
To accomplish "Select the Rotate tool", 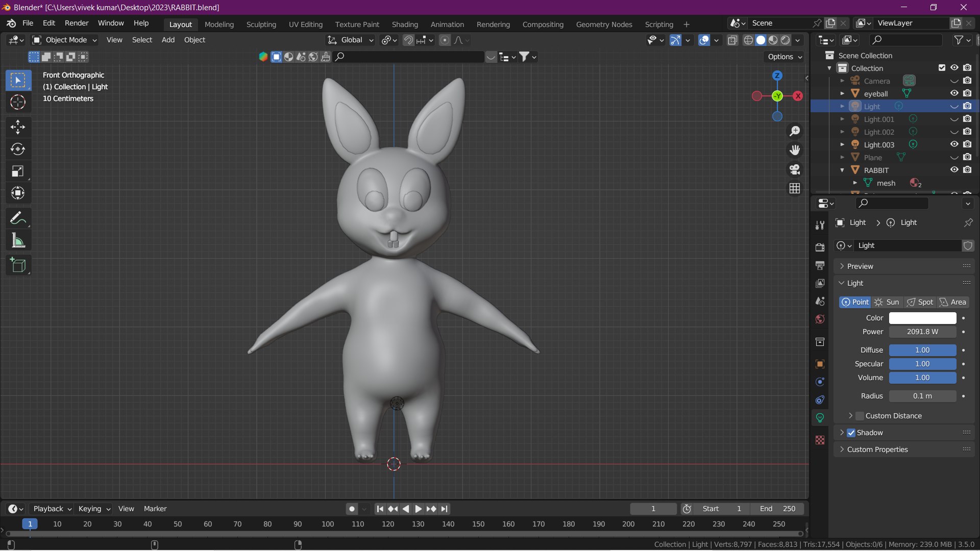I will click(18, 149).
